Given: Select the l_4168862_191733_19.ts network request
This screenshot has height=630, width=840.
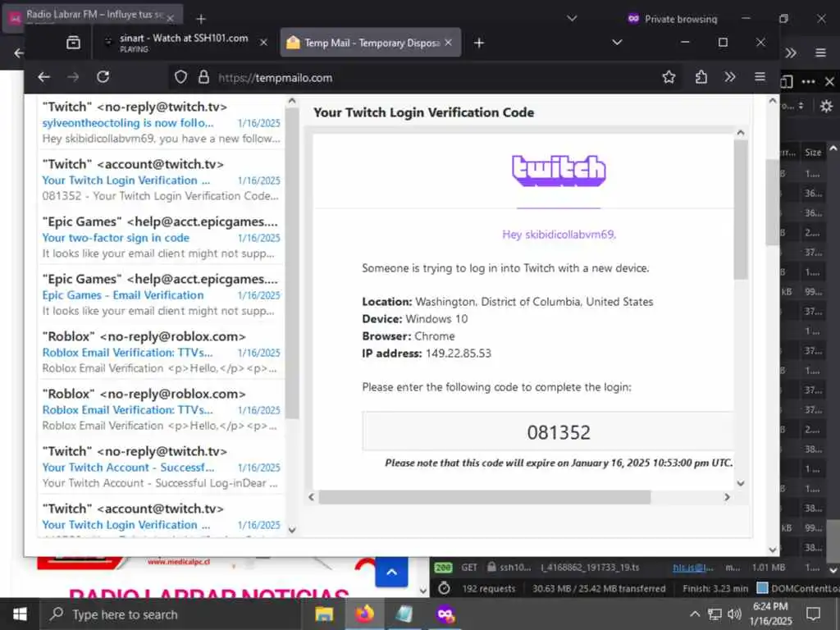Looking at the screenshot, I should [x=590, y=568].
